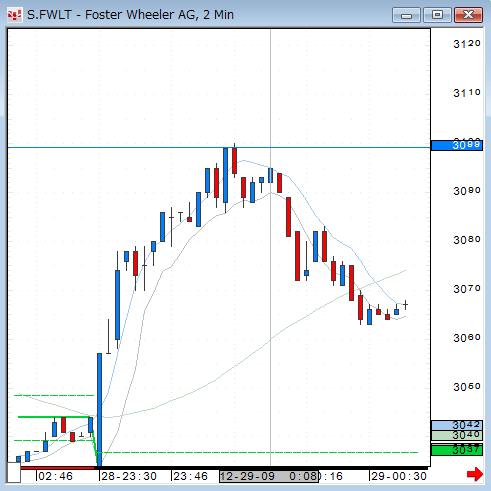The width and height of the screenshot is (491, 491).
Task: Click the 3050 price axis label
Action: [x=467, y=387]
